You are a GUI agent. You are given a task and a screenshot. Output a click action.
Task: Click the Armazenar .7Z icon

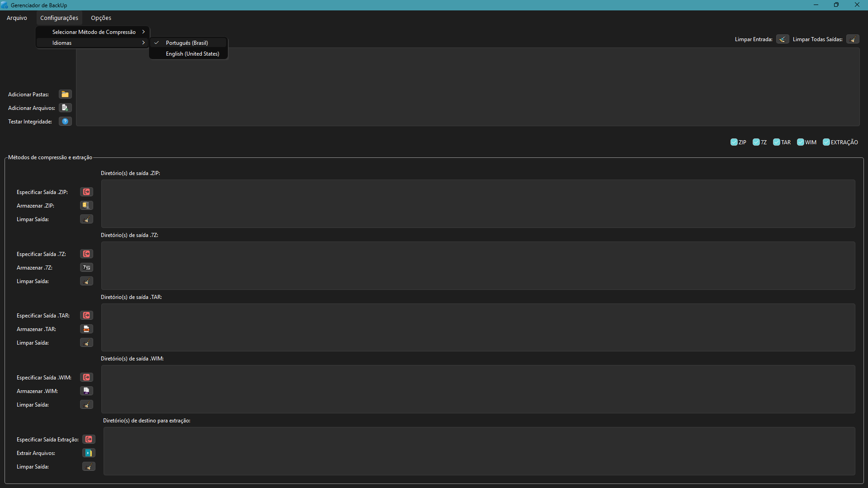(x=86, y=267)
